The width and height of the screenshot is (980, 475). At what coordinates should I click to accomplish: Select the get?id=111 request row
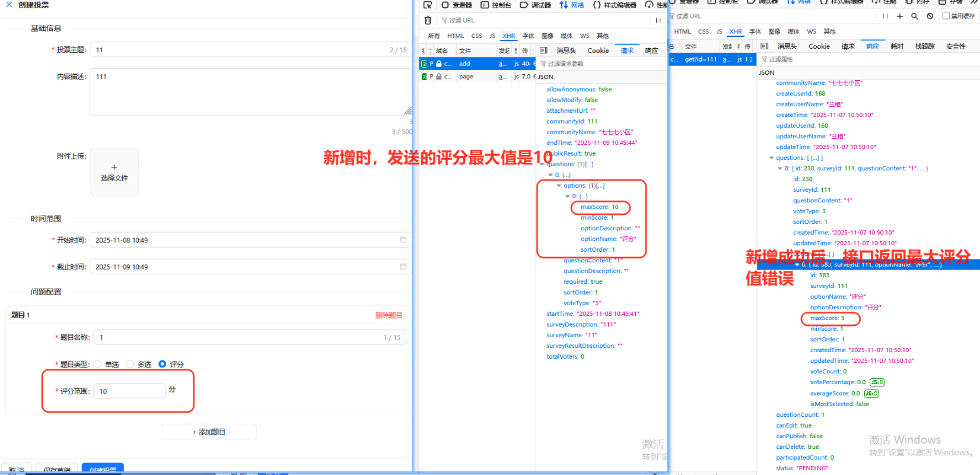[x=712, y=59]
